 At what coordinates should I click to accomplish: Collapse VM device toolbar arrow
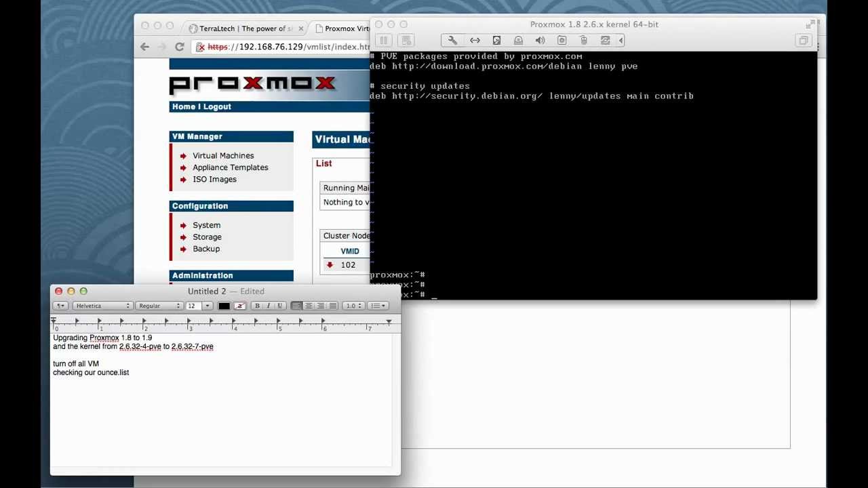click(620, 41)
